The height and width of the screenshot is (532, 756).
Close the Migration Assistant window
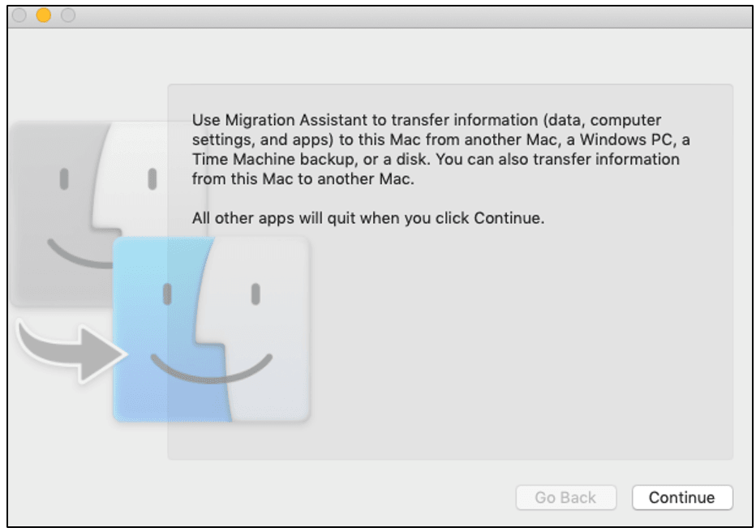coord(19,15)
